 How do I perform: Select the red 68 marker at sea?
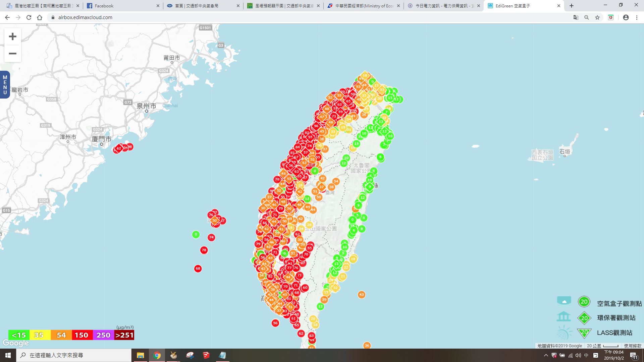pyautogui.click(x=198, y=268)
